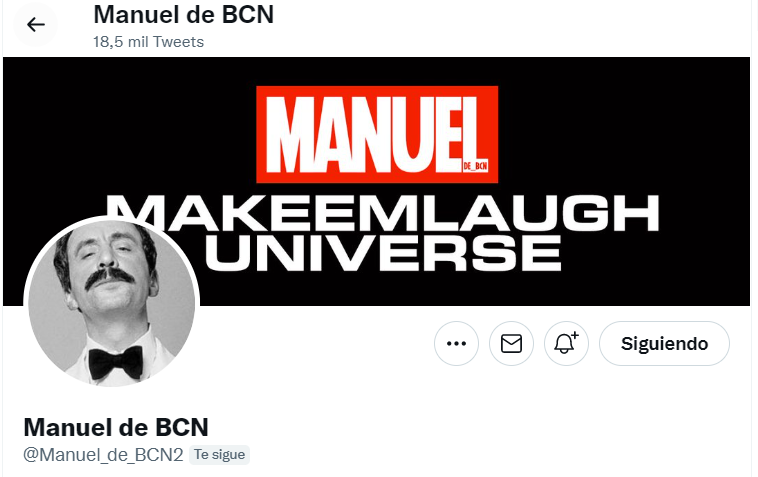This screenshot has height=477, width=758.
Task: Open the three-dots more options menu
Action: pyautogui.click(x=456, y=344)
